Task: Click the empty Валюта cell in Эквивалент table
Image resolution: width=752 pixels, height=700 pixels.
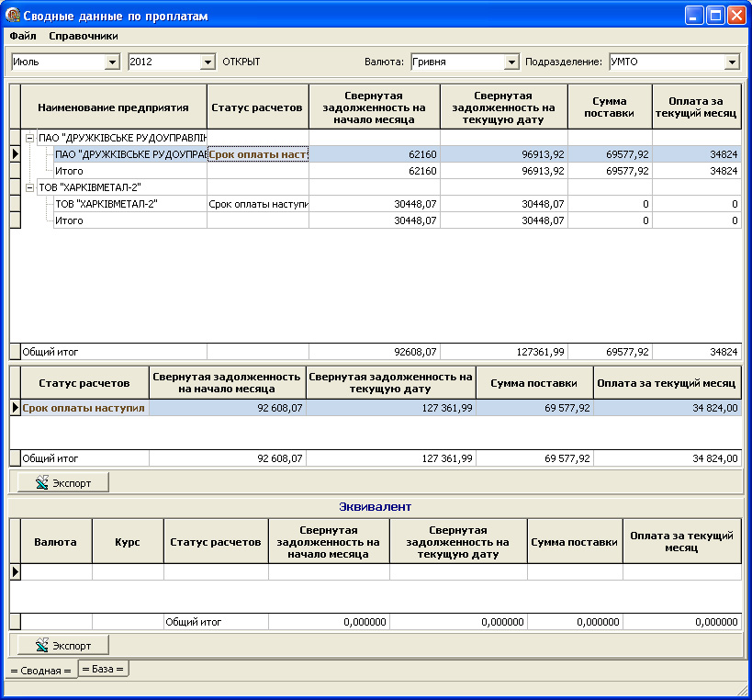Action: [56, 572]
